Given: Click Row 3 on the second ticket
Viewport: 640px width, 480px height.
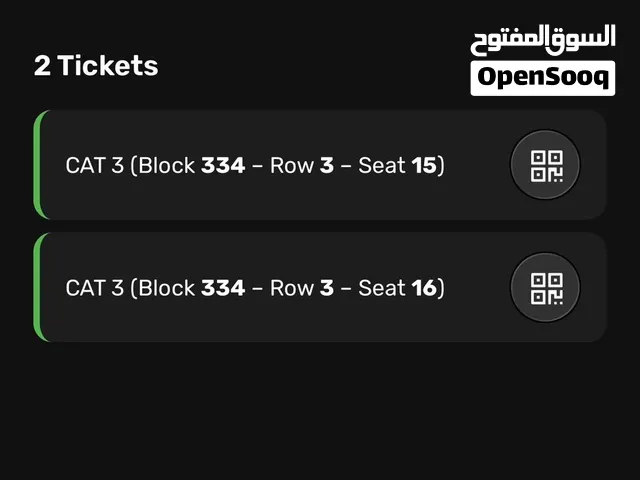Looking at the screenshot, I should click(302, 288).
